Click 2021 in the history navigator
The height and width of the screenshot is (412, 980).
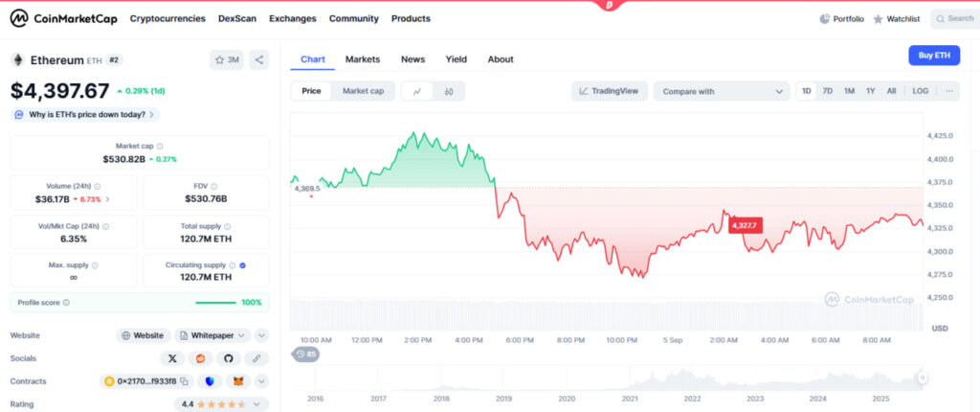tap(630, 399)
